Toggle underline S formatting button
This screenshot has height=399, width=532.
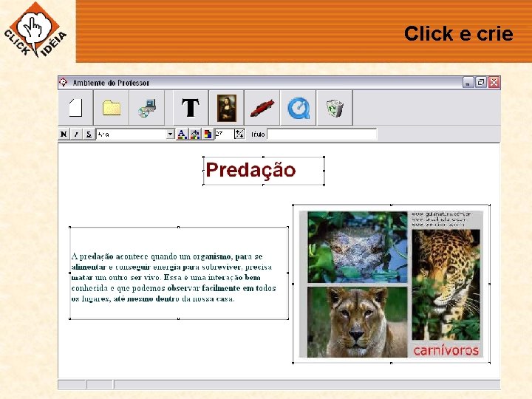click(x=89, y=134)
